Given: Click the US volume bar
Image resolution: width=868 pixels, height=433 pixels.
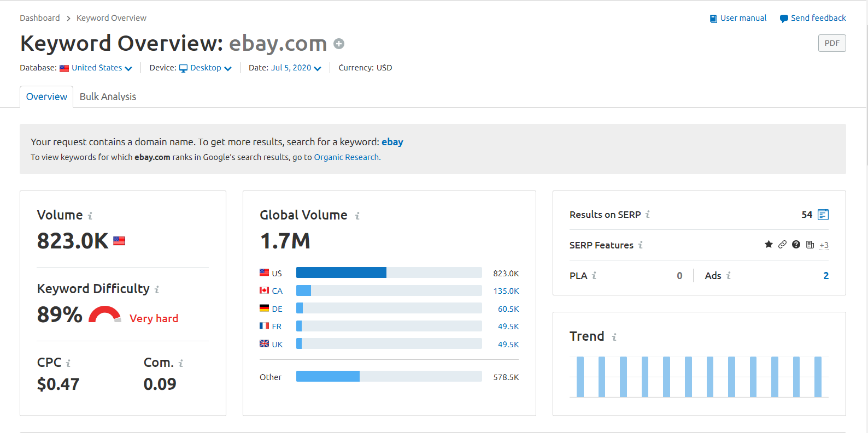Looking at the screenshot, I should point(389,272).
